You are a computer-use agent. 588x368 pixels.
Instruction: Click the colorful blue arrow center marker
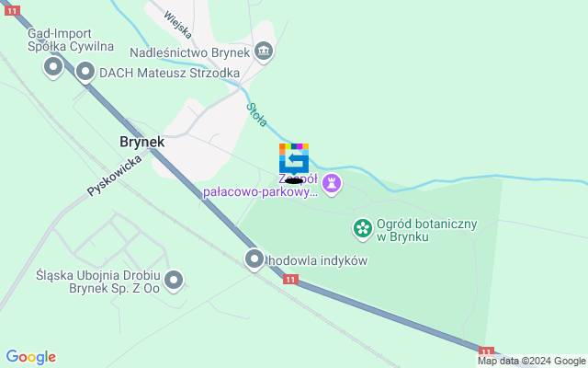294,158
